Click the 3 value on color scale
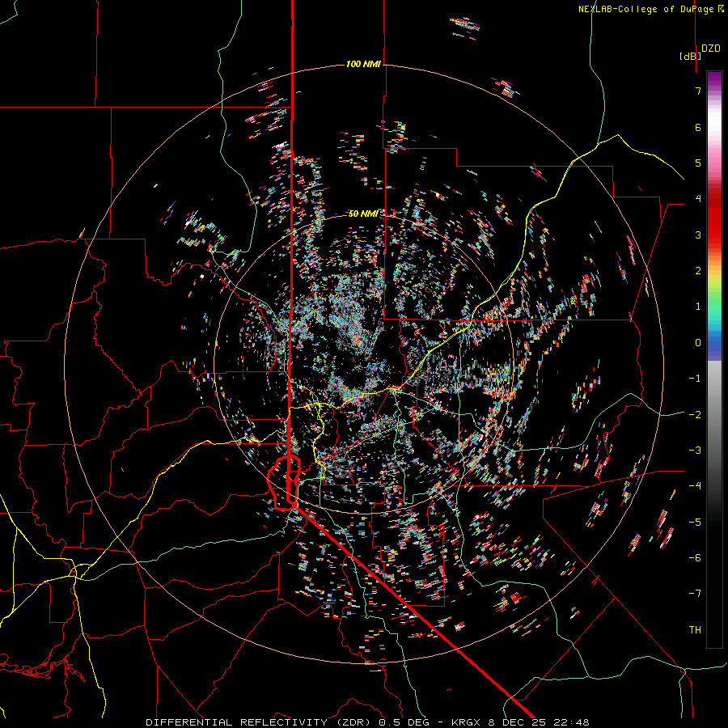Image resolution: width=728 pixels, height=728 pixels. coord(698,235)
